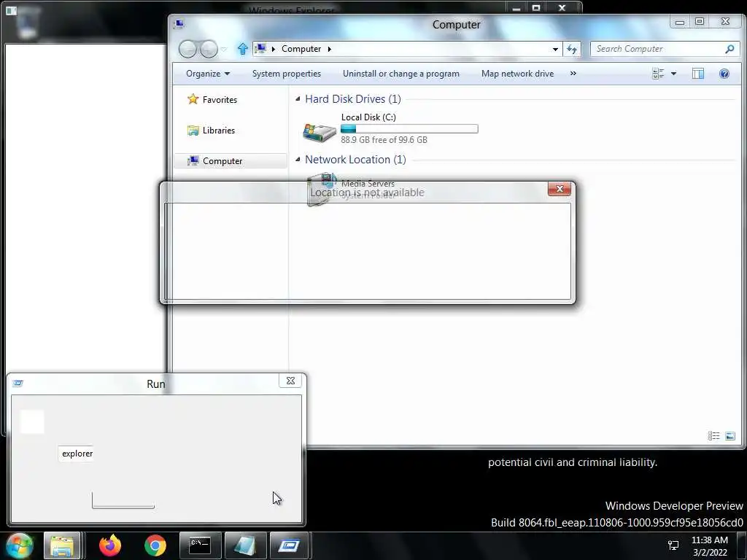Click the blank button in the Run dialog
The image size is (747, 560).
[123, 500]
